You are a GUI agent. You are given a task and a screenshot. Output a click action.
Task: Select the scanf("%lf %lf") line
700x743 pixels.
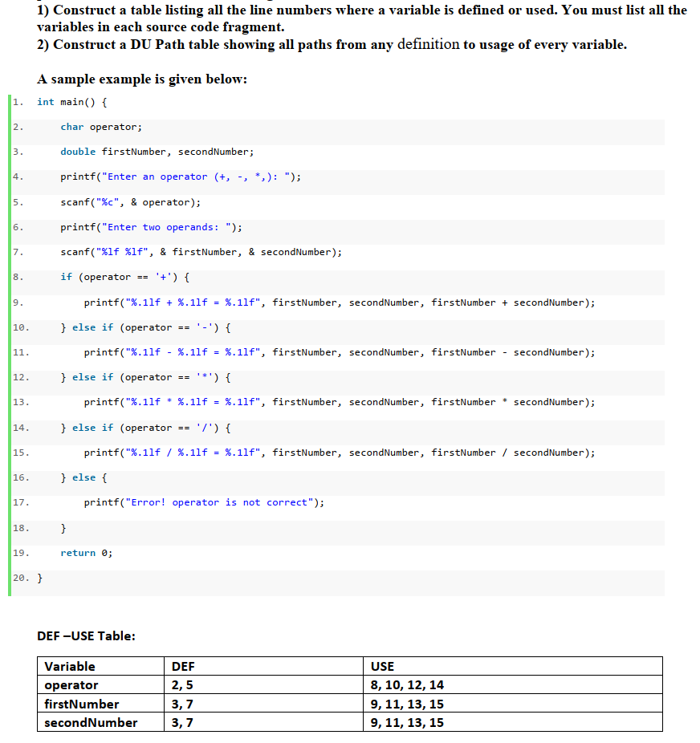(201, 252)
